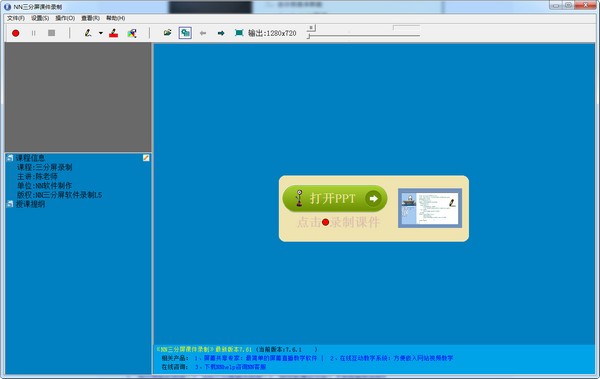Click the fullscreen output icon
Screen dimensions: 600x379
pos(239,33)
